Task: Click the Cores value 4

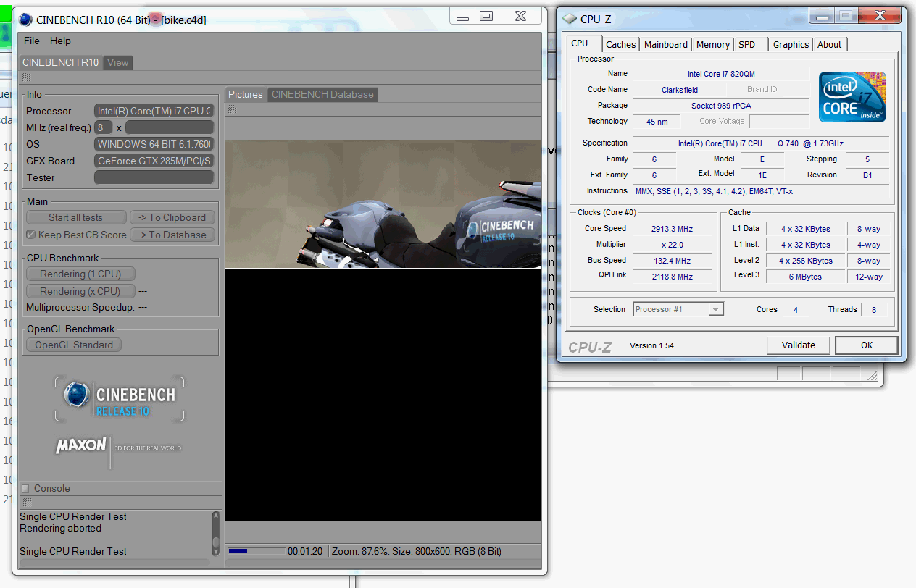Action: pos(796,310)
